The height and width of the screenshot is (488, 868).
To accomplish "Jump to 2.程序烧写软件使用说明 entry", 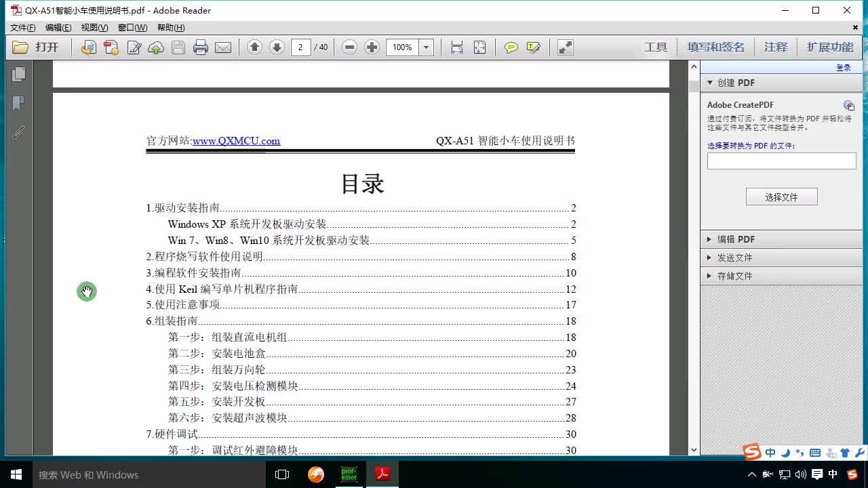I will [x=361, y=257].
